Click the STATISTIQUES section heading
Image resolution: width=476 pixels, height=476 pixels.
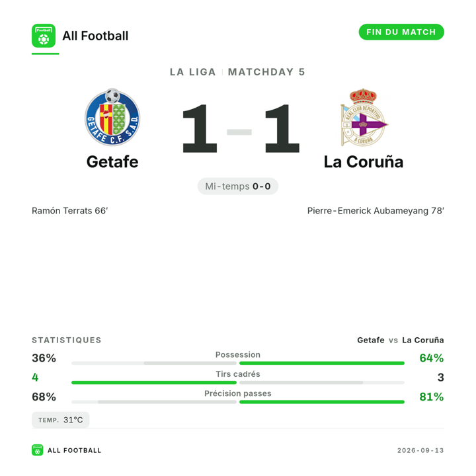pyautogui.click(x=67, y=340)
